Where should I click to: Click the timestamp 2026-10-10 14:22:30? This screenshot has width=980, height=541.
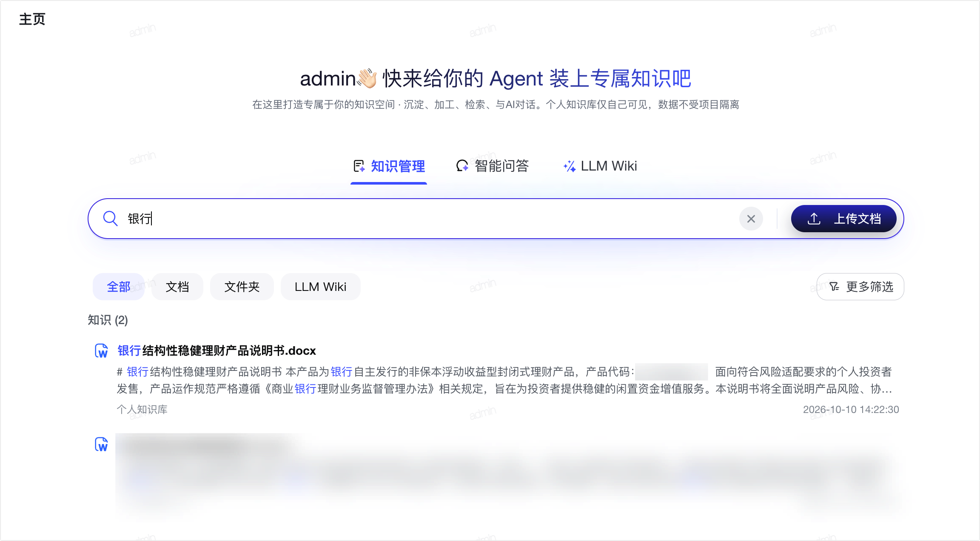[x=851, y=410]
